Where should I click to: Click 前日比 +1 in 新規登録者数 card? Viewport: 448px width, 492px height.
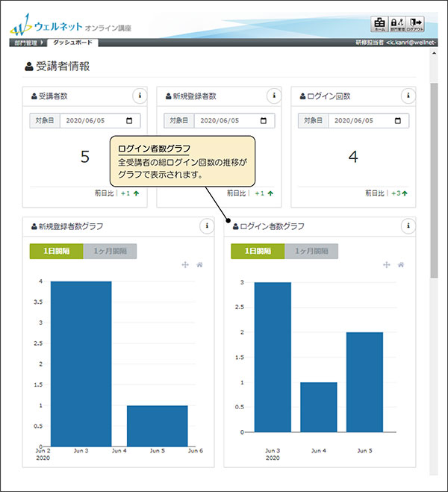pyautogui.click(x=250, y=193)
